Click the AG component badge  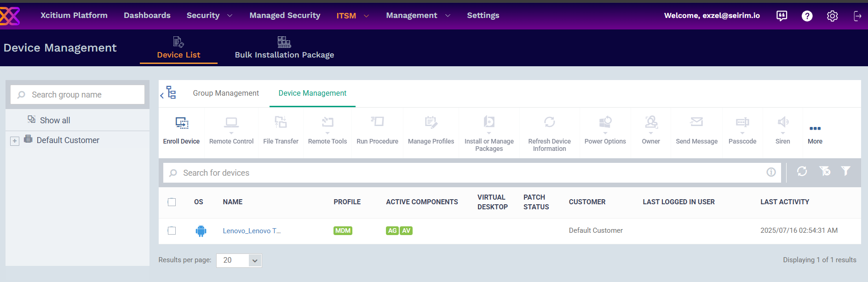tap(392, 231)
